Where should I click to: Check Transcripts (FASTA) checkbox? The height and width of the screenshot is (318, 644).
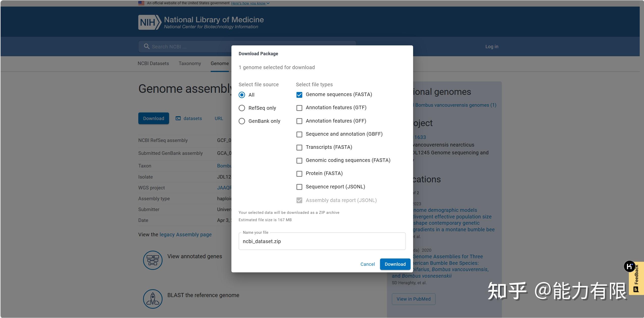(x=299, y=148)
